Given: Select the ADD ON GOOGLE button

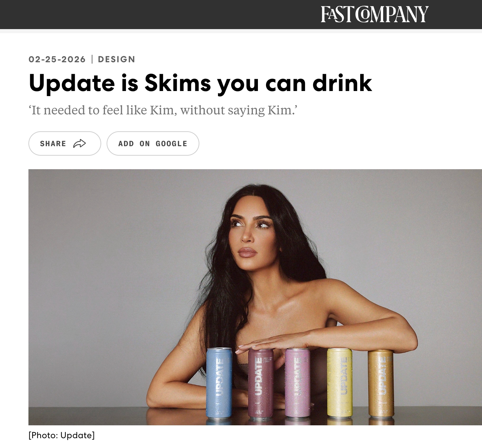Looking at the screenshot, I should pos(153,143).
